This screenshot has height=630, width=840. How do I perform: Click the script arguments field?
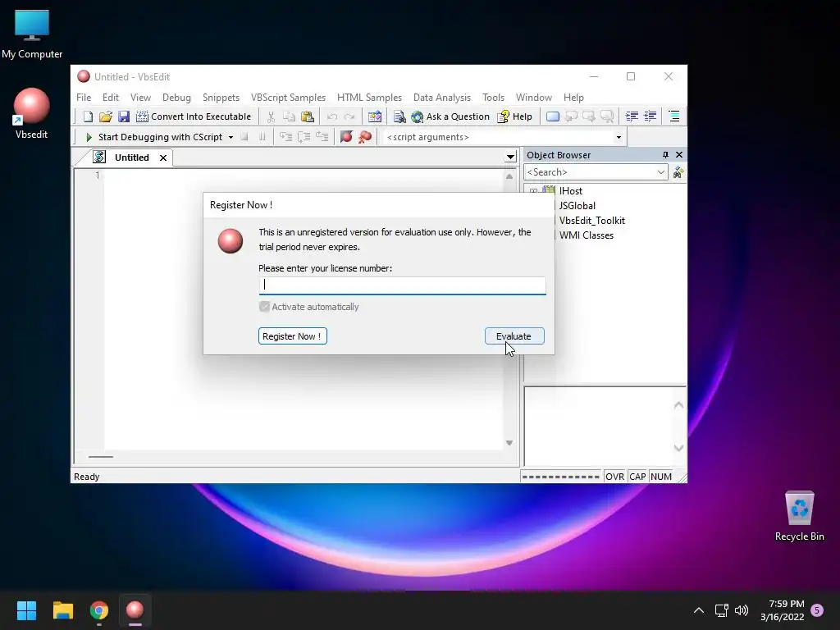coord(497,137)
